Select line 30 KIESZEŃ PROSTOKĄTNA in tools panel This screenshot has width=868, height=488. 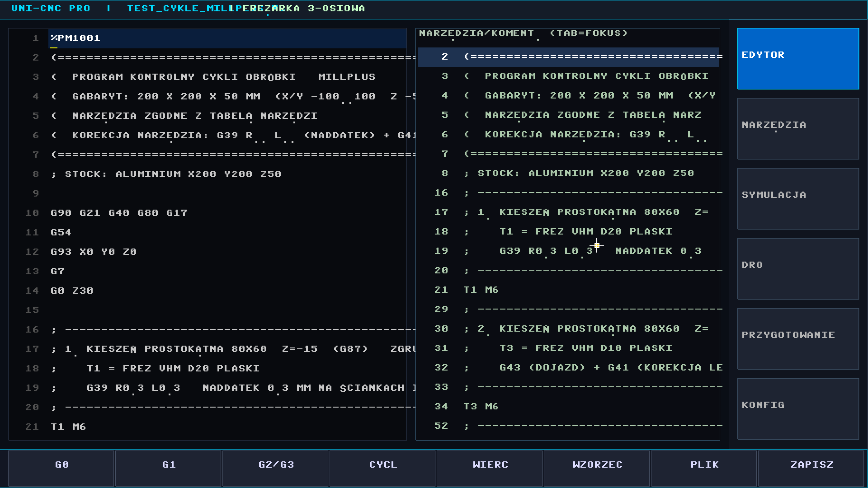pos(568,328)
